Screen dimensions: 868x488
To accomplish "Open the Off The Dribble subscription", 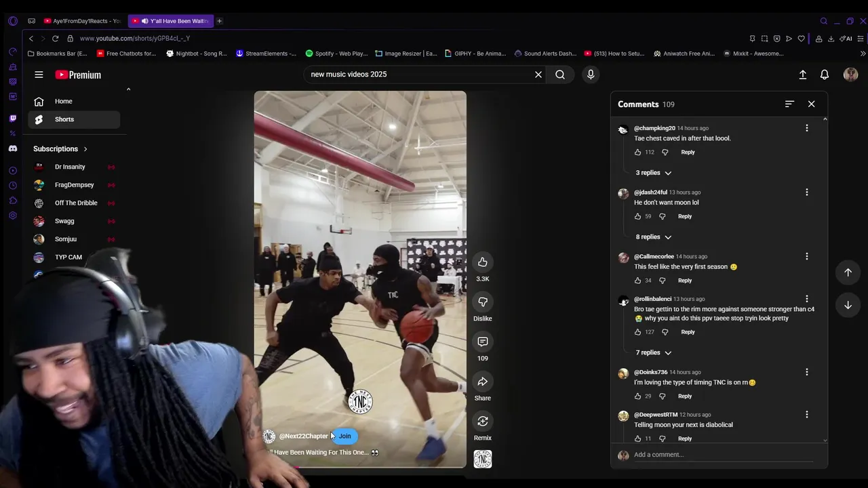I will coord(74,203).
